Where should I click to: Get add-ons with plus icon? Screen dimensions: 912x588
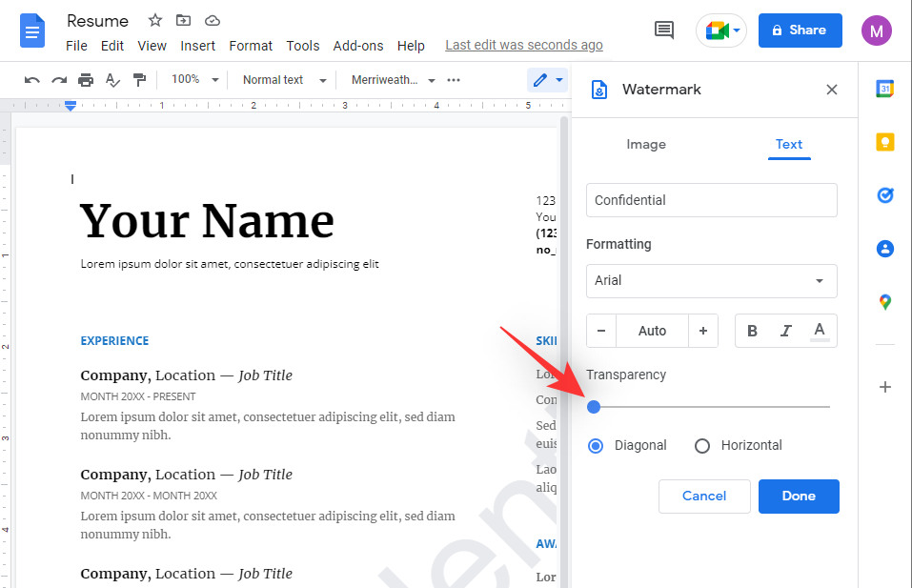tap(884, 387)
